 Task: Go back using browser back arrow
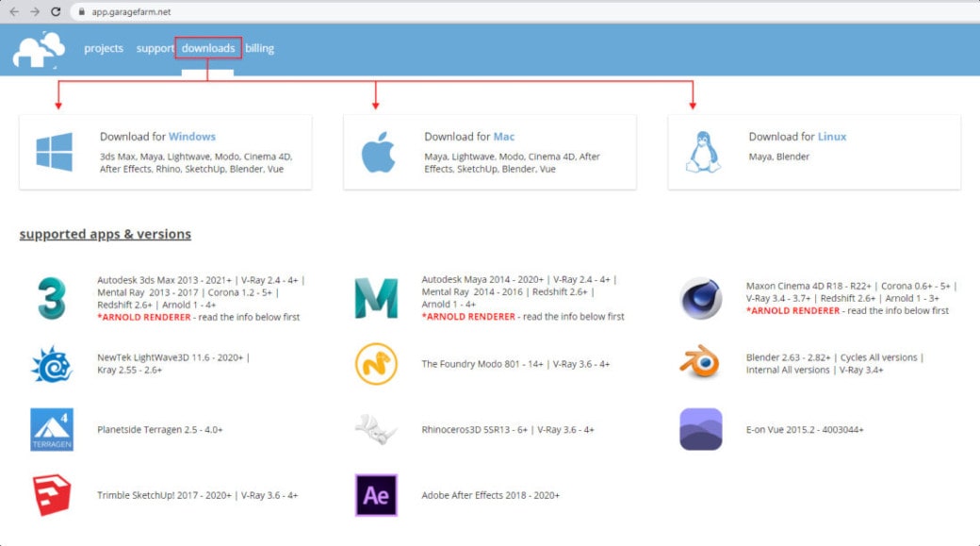(x=14, y=11)
